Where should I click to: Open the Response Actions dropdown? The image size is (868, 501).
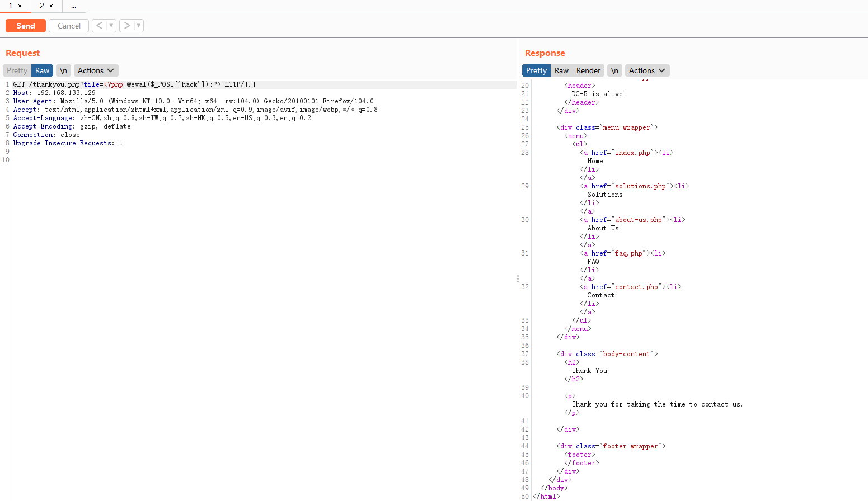pos(647,70)
